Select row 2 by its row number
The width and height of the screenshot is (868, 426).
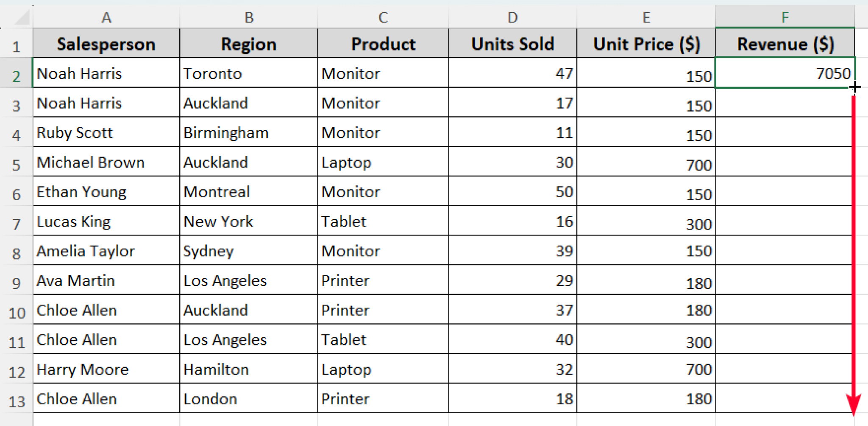(17, 73)
